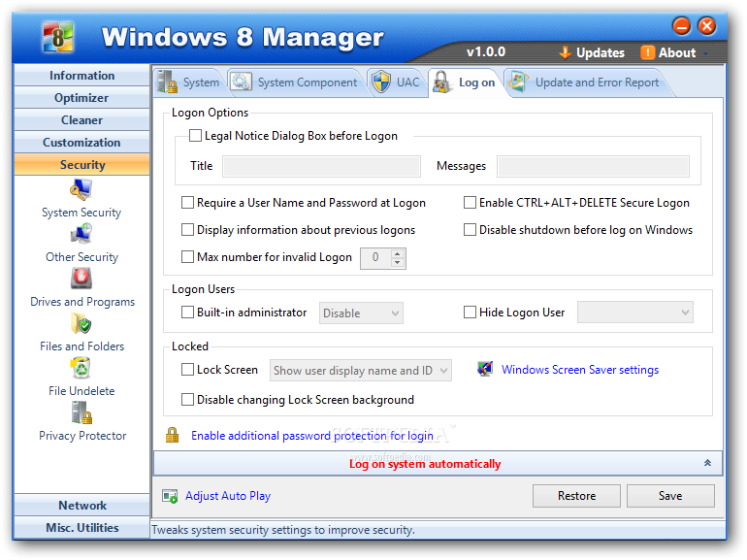Open Drives and Programs red hand icon
The image size is (747, 560).
pyautogui.click(x=81, y=279)
